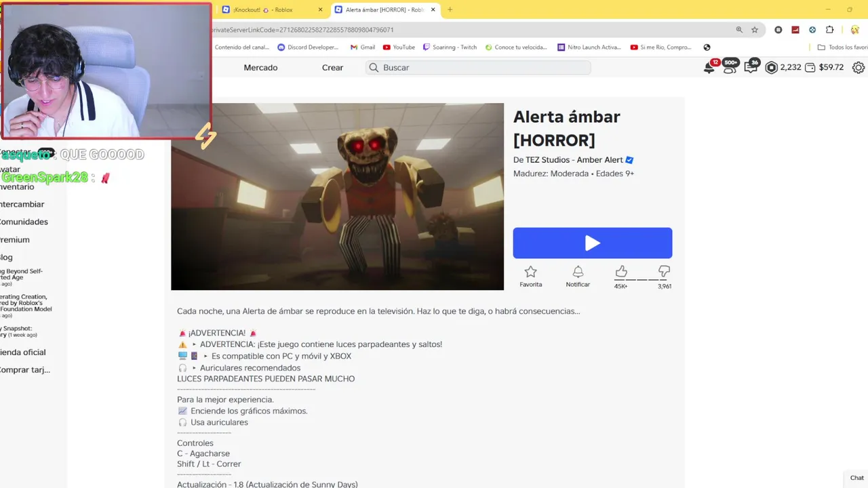
Task: Open the globe bookmark icon
Action: [x=707, y=47]
